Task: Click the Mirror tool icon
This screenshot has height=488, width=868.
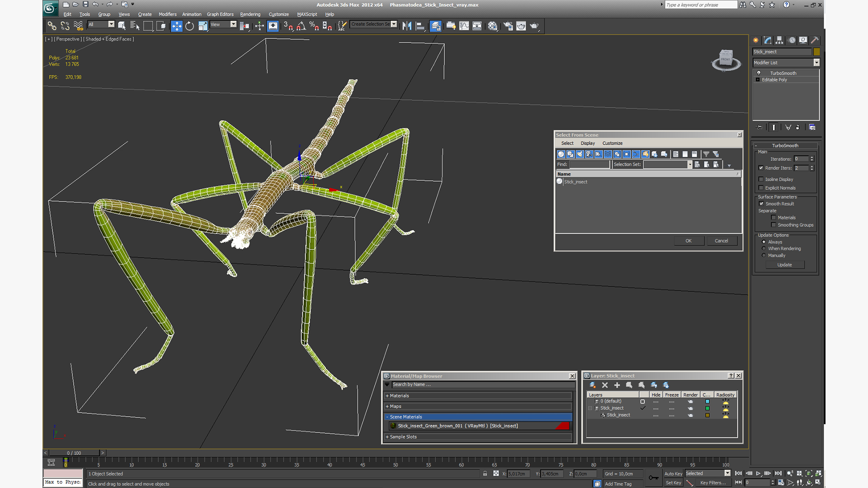Action: pos(407,26)
